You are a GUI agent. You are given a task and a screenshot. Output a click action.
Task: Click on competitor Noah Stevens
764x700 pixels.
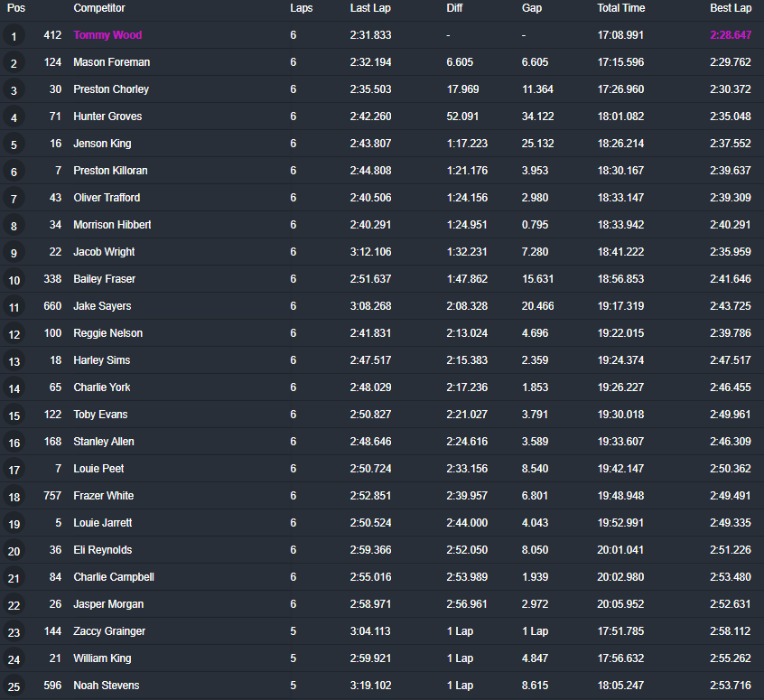tap(106, 686)
